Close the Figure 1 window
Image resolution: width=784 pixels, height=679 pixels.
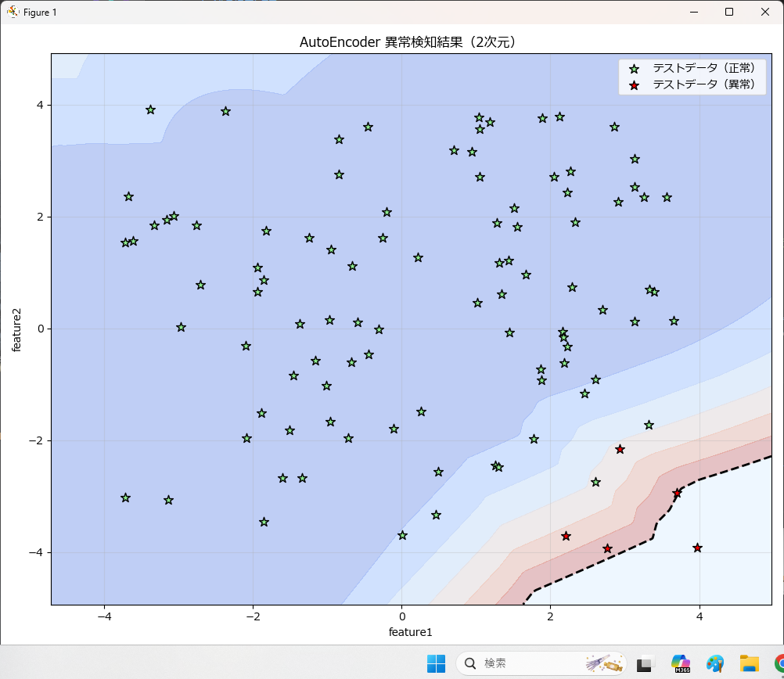tap(765, 12)
